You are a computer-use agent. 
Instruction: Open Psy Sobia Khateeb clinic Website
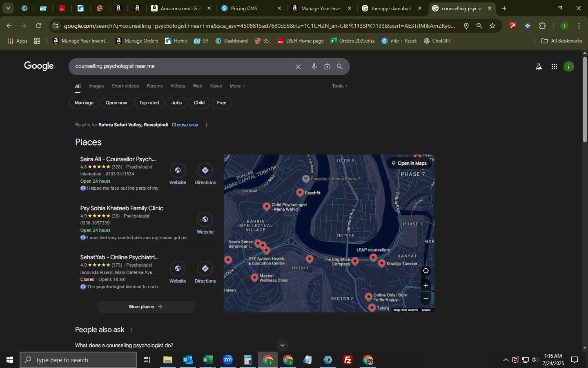(205, 220)
